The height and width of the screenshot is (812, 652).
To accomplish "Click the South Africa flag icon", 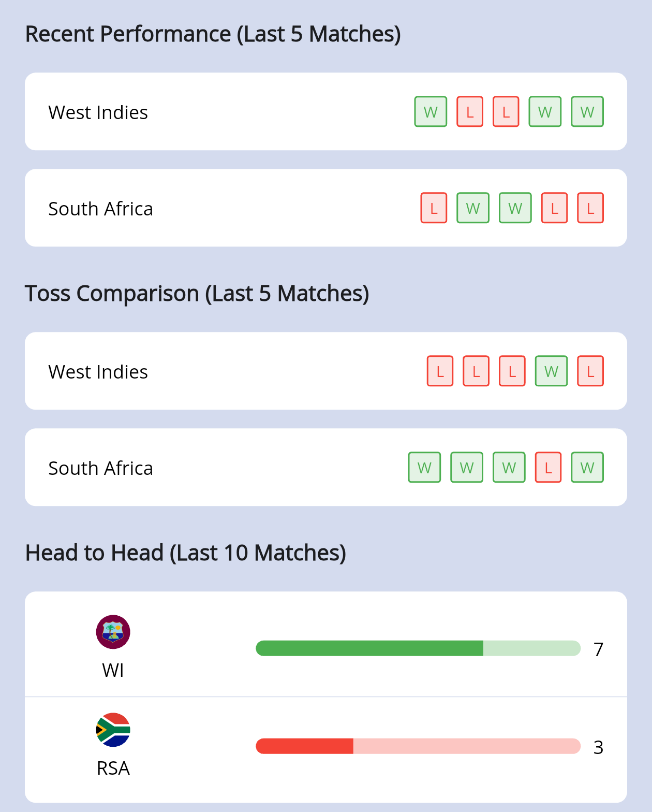I will point(113,730).
